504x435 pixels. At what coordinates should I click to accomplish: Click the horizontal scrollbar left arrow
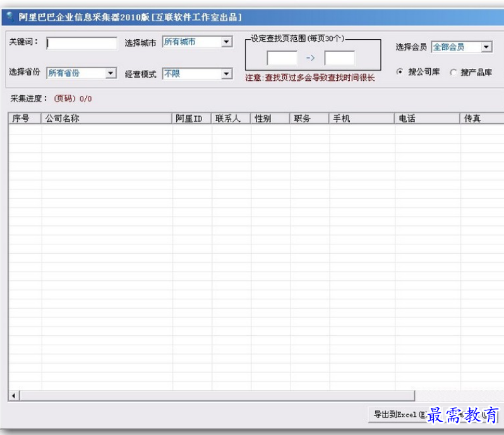[x=13, y=396]
